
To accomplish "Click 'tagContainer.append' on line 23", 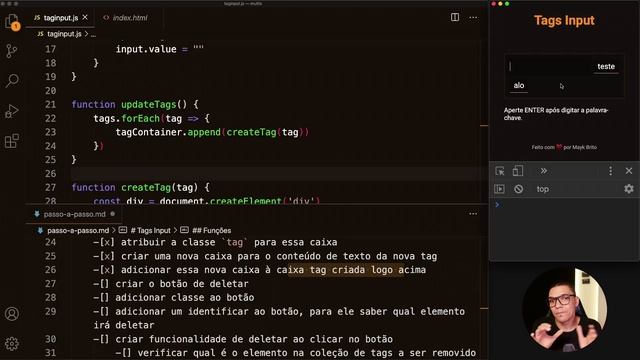I will (x=168, y=132).
